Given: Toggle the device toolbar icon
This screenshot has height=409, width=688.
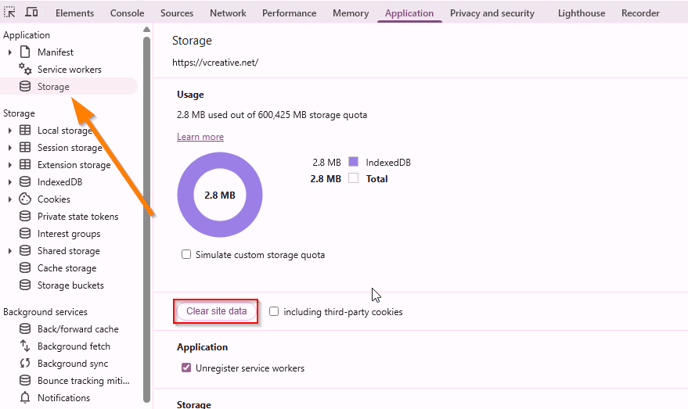Looking at the screenshot, I should 31,12.
